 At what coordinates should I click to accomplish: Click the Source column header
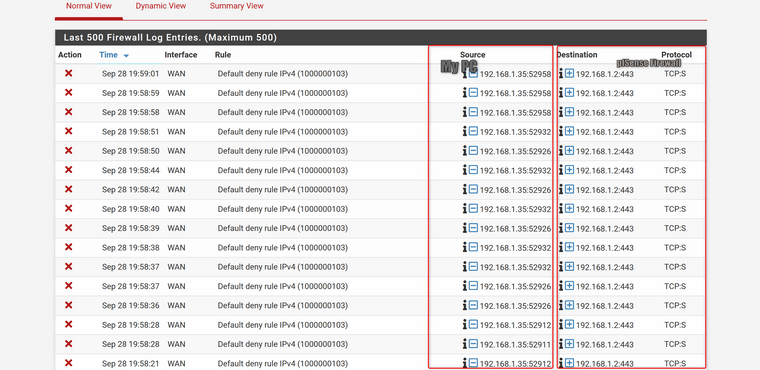[x=473, y=55]
